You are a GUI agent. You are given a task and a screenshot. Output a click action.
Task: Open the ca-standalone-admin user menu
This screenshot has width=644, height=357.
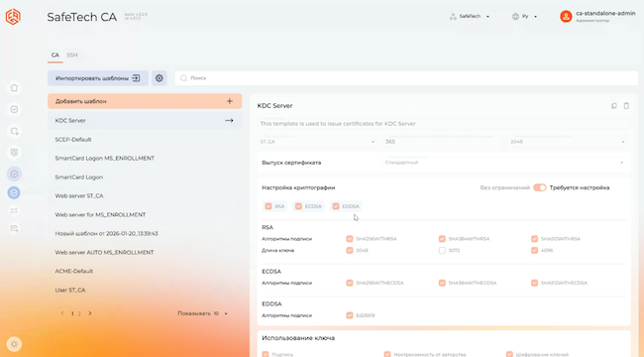tap(597, 17)
